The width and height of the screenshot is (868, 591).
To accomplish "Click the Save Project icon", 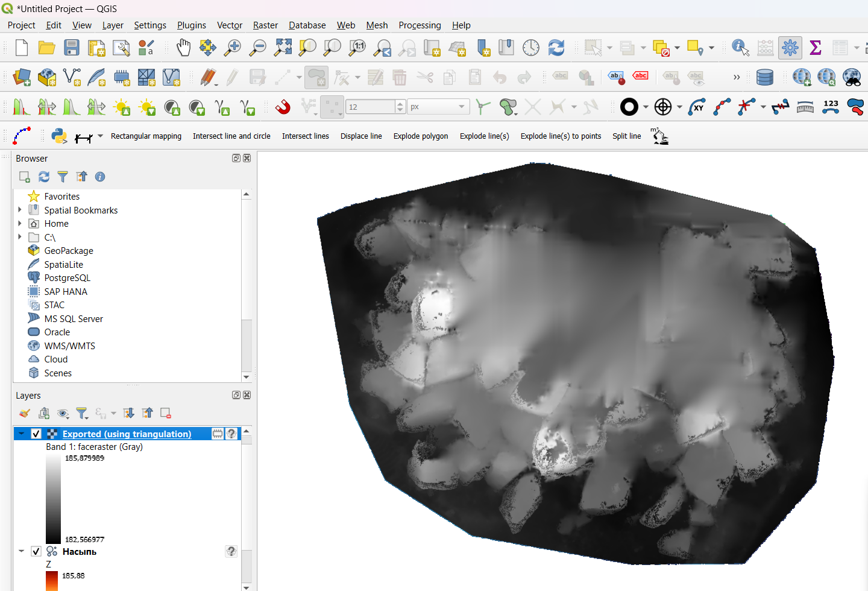I will coord(72,48).
